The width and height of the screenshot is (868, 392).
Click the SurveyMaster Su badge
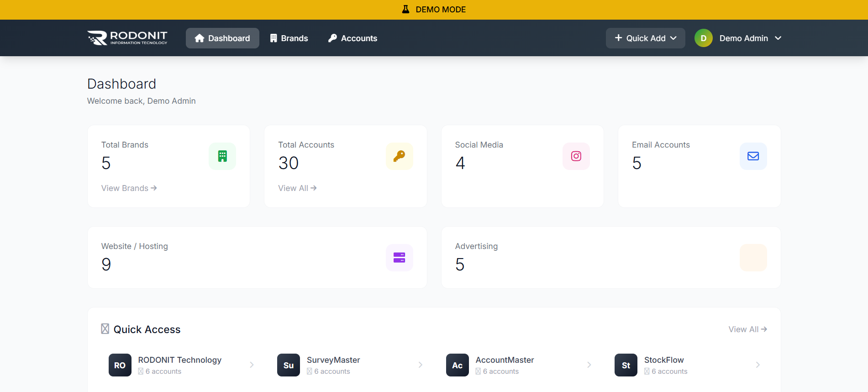(288, 365)
